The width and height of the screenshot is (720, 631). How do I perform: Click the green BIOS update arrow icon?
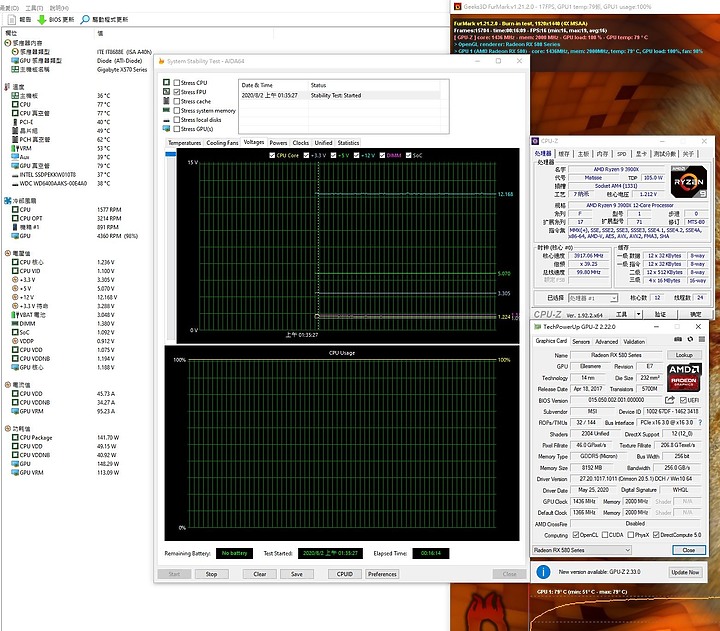pyautogui.click(x=41, y=19)
